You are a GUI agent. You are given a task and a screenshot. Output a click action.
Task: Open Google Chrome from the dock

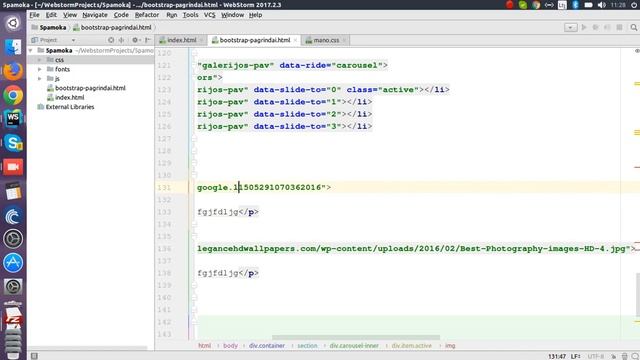(x=13, y=96)
